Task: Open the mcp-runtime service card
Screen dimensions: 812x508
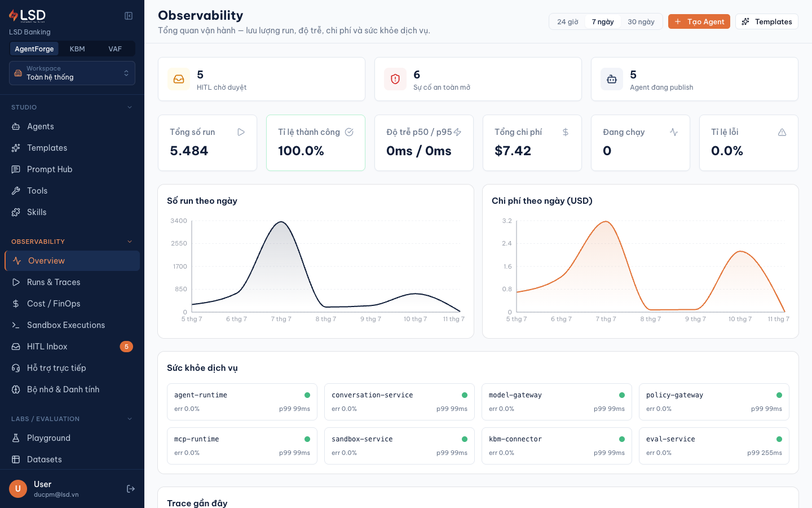Action: click(x=242, y=446)
